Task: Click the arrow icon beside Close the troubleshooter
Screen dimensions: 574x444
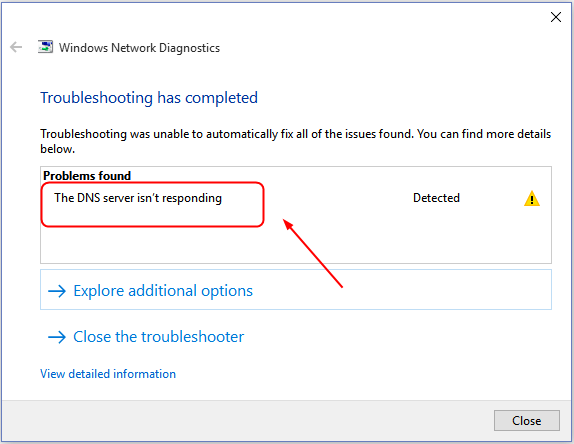Action: (57, 337)
